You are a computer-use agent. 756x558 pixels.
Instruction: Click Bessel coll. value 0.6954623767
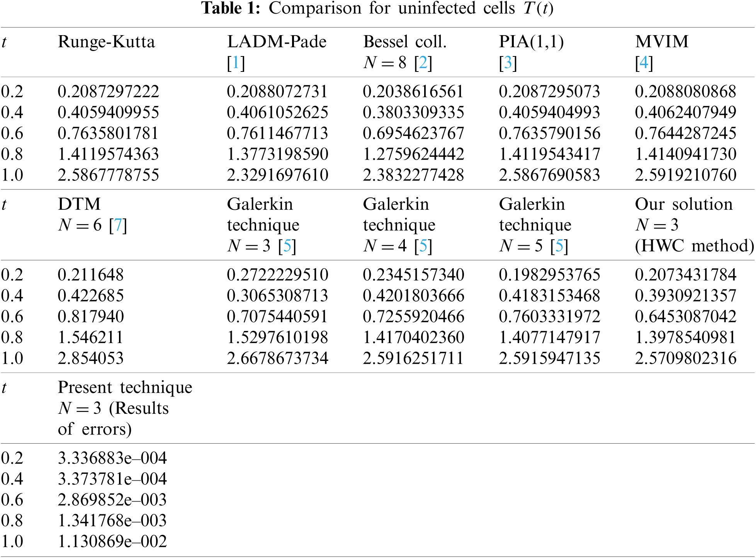click(413, 133)
